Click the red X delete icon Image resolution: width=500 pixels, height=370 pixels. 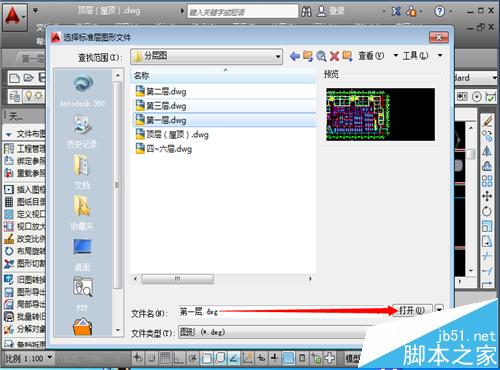334,56
